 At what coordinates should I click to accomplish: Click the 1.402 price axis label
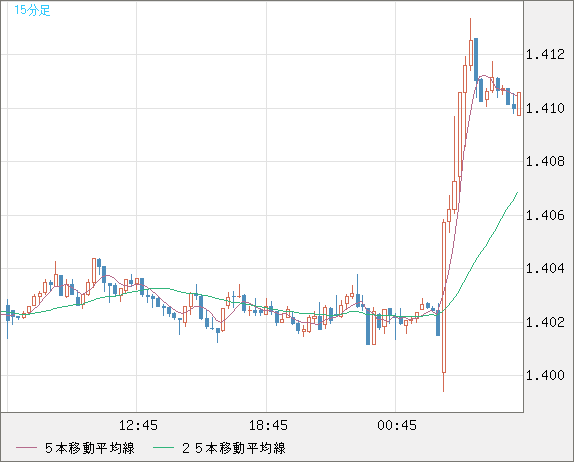click(x=545, y=323)
